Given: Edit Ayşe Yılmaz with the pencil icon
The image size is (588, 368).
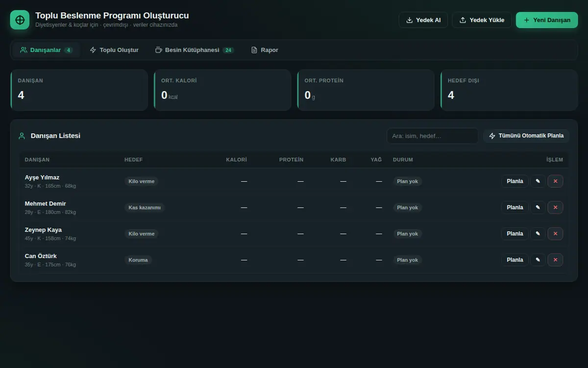Looking at the screenshot, I should pos(538,181).
